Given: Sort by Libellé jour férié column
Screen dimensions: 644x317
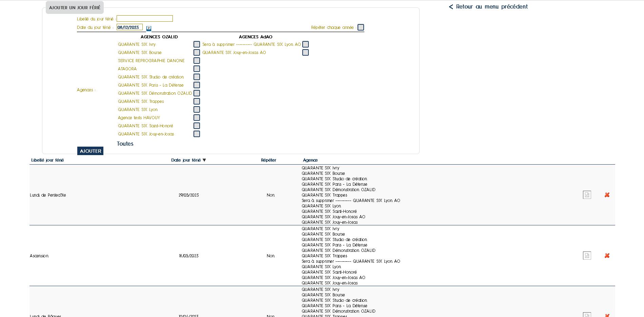Looking at the screenshot, I should (x=47, y=160).
